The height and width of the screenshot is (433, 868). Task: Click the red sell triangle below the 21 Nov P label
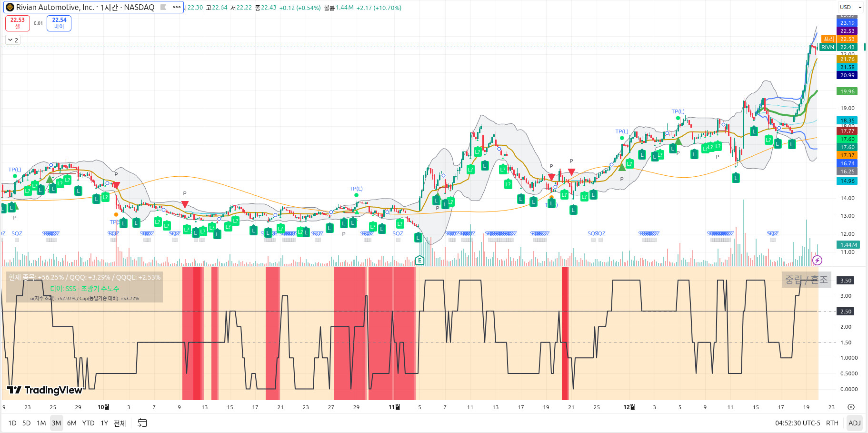click(x=571, y=171)
